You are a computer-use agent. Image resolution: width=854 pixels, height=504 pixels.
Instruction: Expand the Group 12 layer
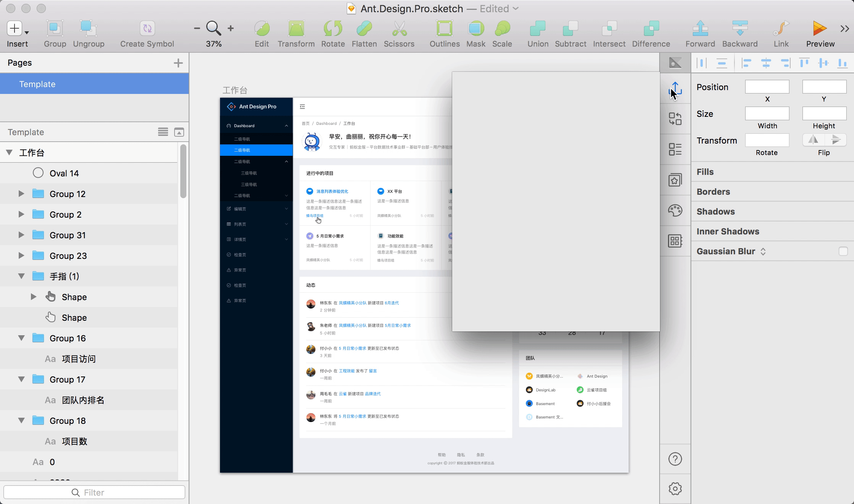point(21,194)
